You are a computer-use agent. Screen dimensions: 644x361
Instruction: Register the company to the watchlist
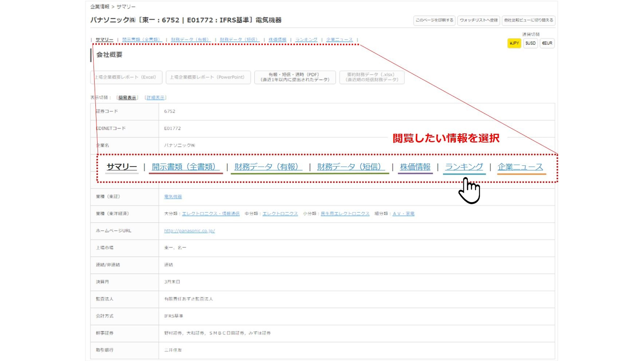pos(478,20)
